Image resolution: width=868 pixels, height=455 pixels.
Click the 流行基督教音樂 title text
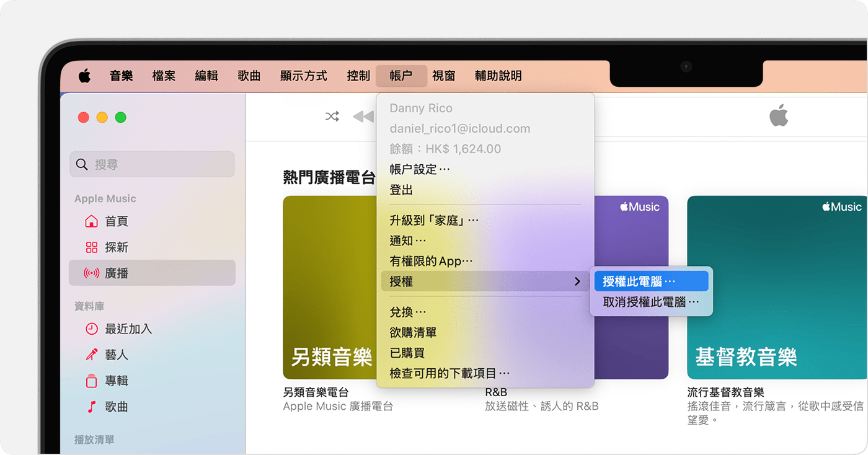[725, 392]
